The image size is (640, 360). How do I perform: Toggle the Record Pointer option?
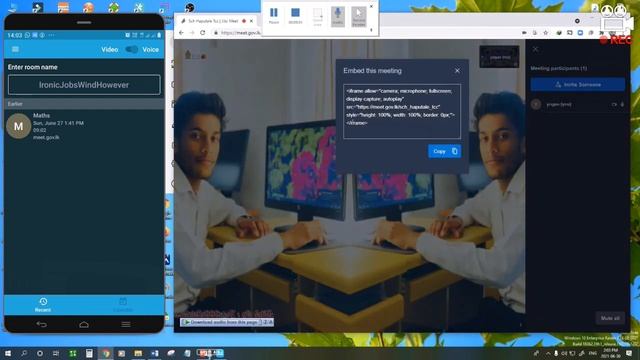click(x=359, y=17)
